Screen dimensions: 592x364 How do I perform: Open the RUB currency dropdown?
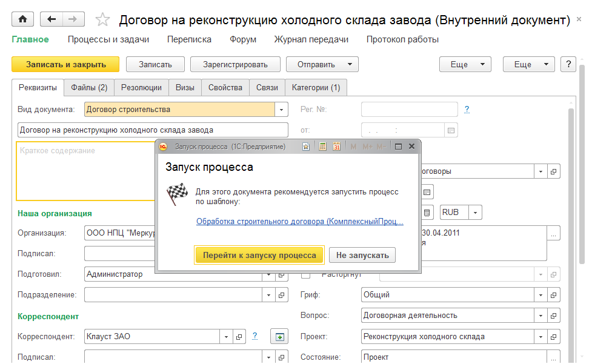tap(476, 213)
